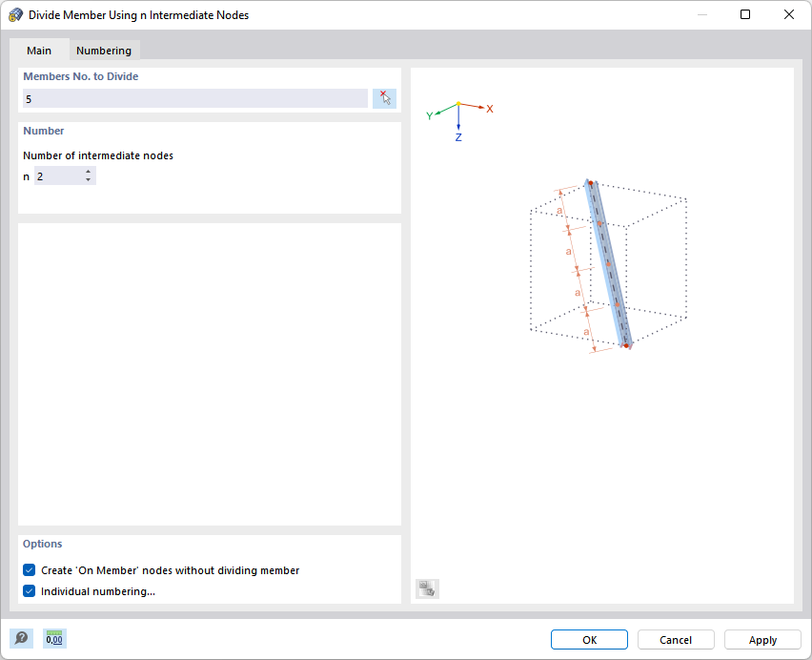Click the blue member in the preview diagram
The height and width of the screenshot is (660, 812).
point(610,266)
